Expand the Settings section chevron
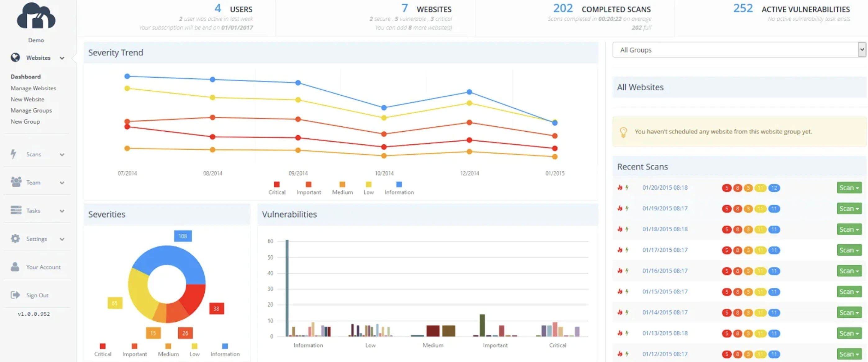The width and height of the screenshot is (868, 362). pyautogui.click(x=62, y=239)
